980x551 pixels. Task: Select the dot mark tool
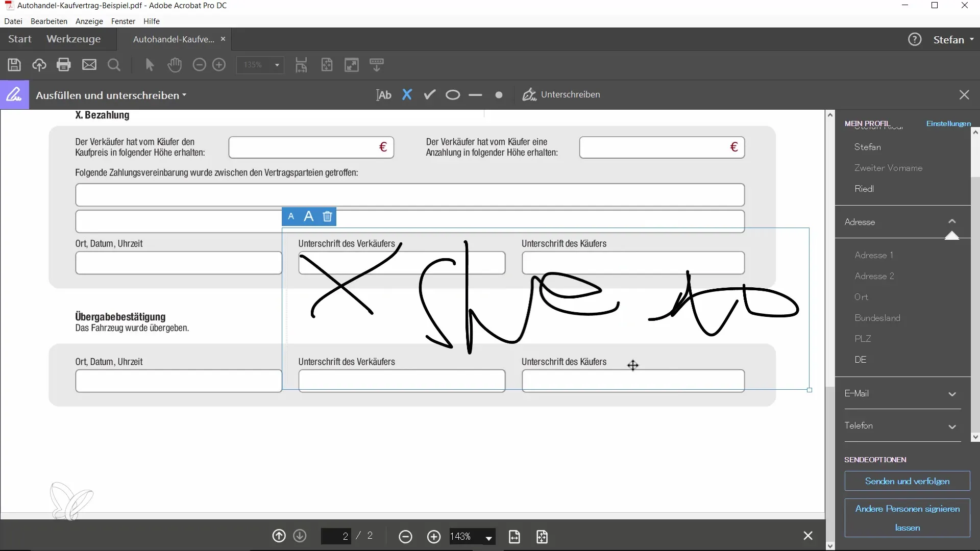[499, 95]
